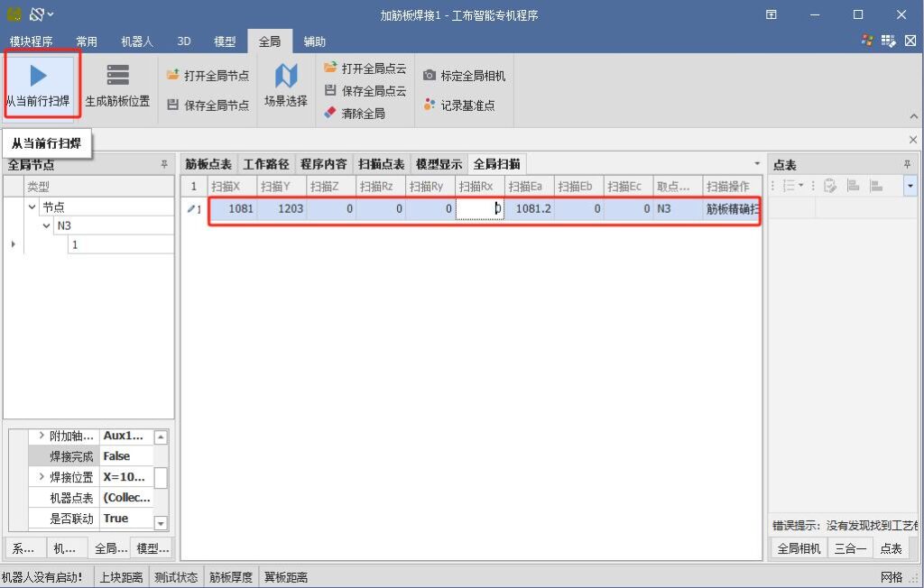Pin the 全局节点 panel with pushpin
Screen dimensions: 924x588
(164, 165)
